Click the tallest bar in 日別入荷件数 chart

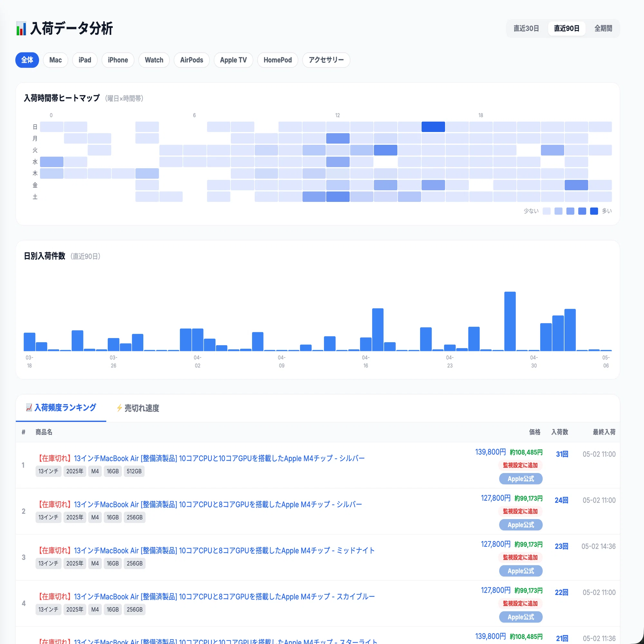[510, 321]
